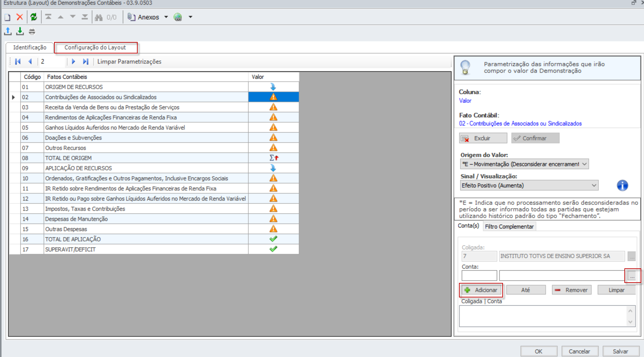
Task: Jump to first page navigator icon
Action: (18, 62)
